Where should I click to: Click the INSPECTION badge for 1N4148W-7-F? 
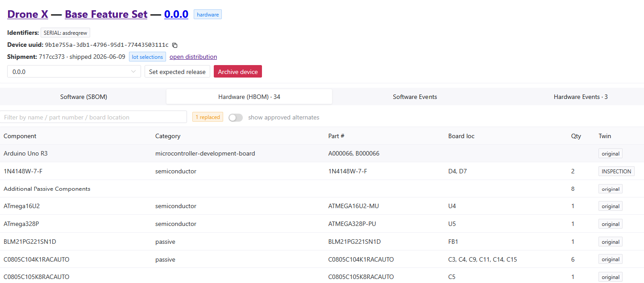point(616,171)
